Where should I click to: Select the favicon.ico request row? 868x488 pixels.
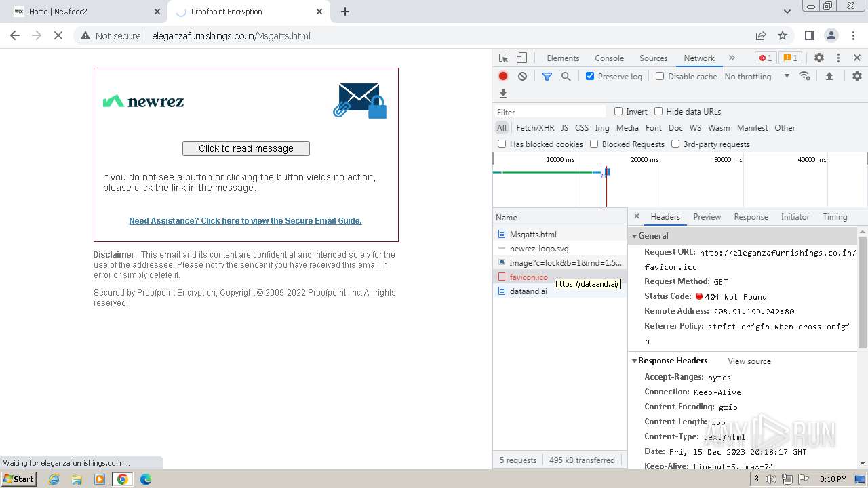[x=560, y=277]
